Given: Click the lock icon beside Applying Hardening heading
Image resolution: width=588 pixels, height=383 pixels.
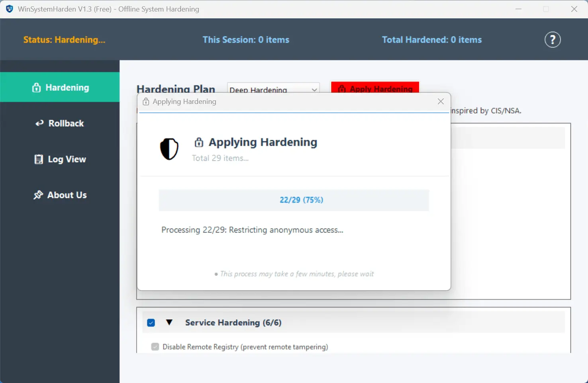Looking at the screenshot, I should (199, 142).
